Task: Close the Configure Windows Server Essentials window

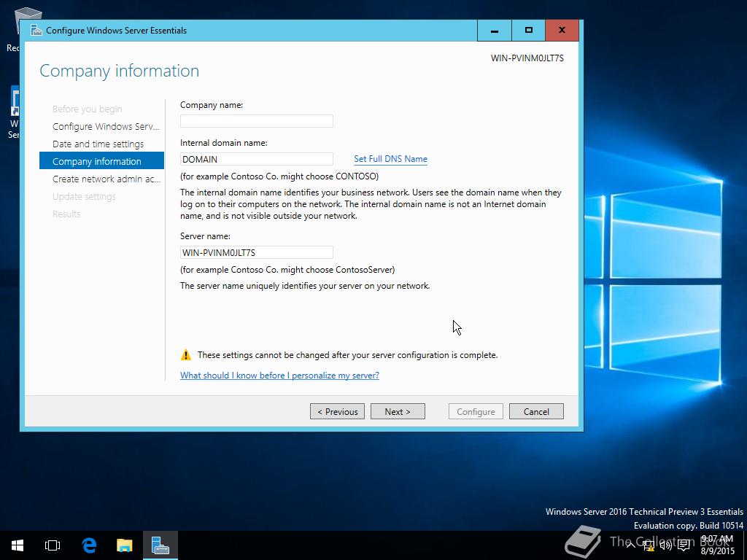Action: (562, 31)
